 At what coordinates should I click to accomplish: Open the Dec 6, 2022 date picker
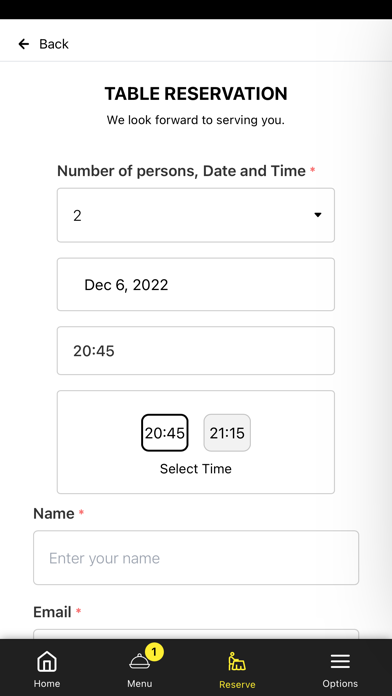tap(196, 285)
